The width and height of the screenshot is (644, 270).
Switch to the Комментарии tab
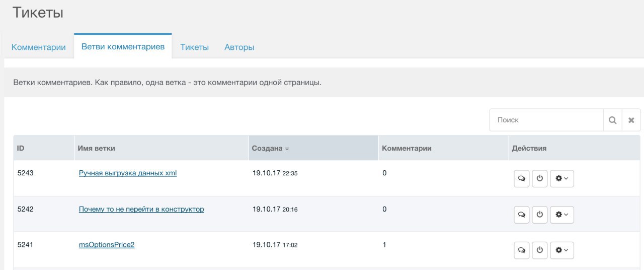pyautogui.click(x=39, y=47)
